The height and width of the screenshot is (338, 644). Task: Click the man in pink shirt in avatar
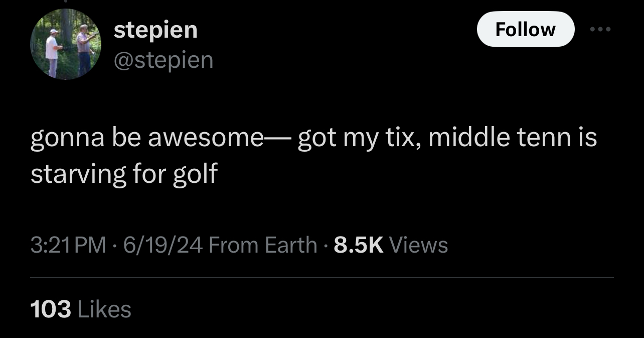84,50
